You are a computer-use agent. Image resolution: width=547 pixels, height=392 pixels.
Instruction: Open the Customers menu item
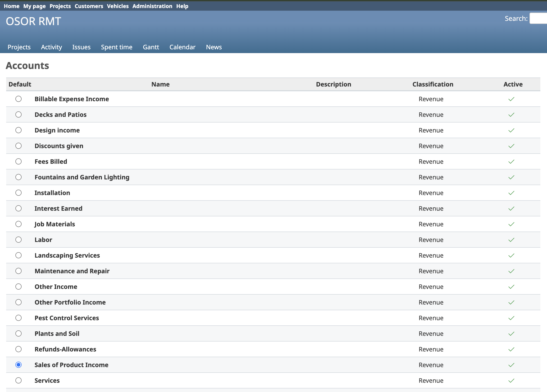tap(89, 6)
